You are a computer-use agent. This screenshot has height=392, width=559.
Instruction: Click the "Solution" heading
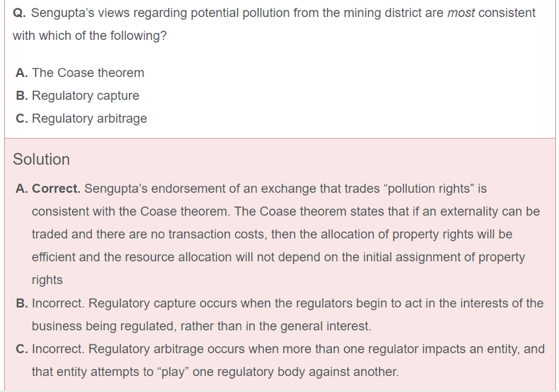[41, 159]
